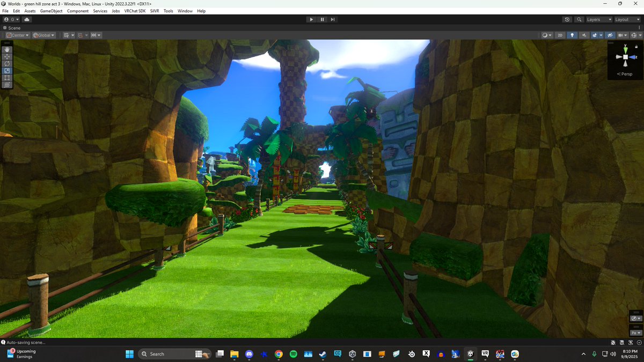This screenshot has height=362, width=644.
Task: Open File Explorer from the taskbar
Action: tap(235, 353)
